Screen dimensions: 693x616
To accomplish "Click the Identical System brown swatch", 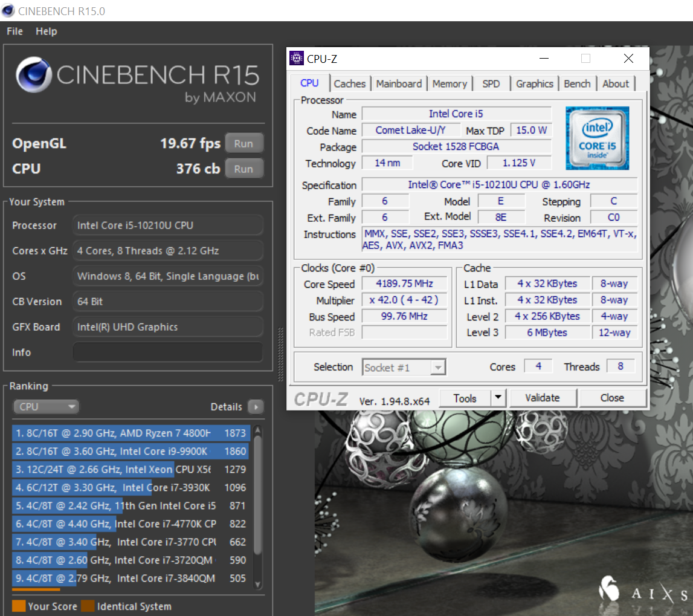I will click(88, 606).
